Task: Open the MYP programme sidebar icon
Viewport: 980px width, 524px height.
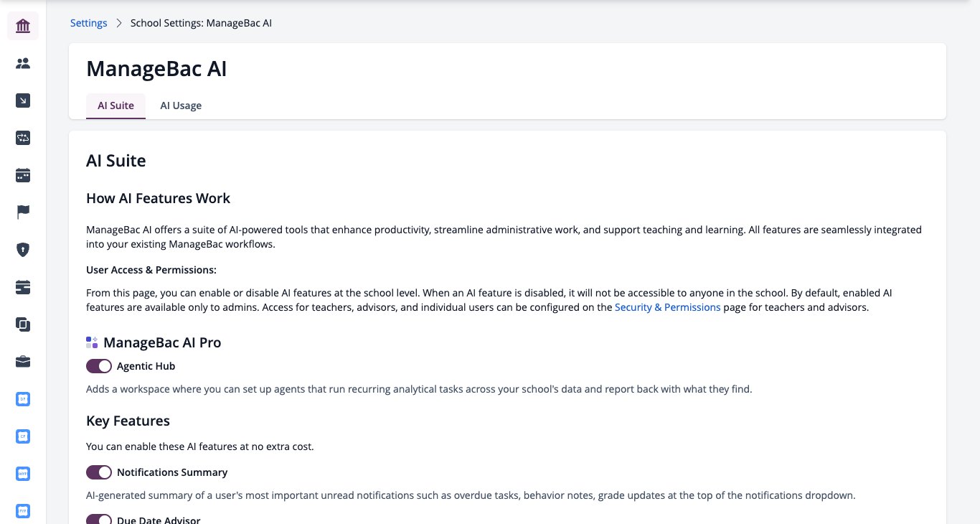Action: coord(23,474)
